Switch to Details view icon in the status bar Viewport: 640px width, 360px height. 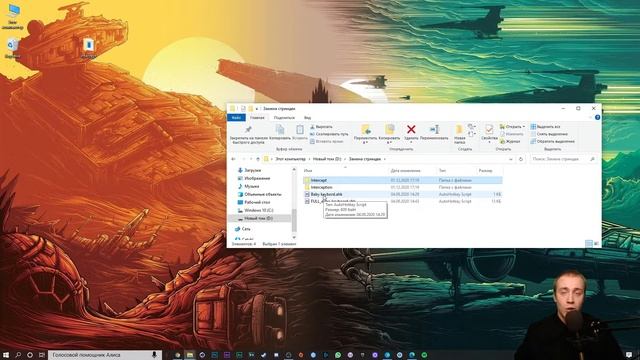(x=589, y=244)
